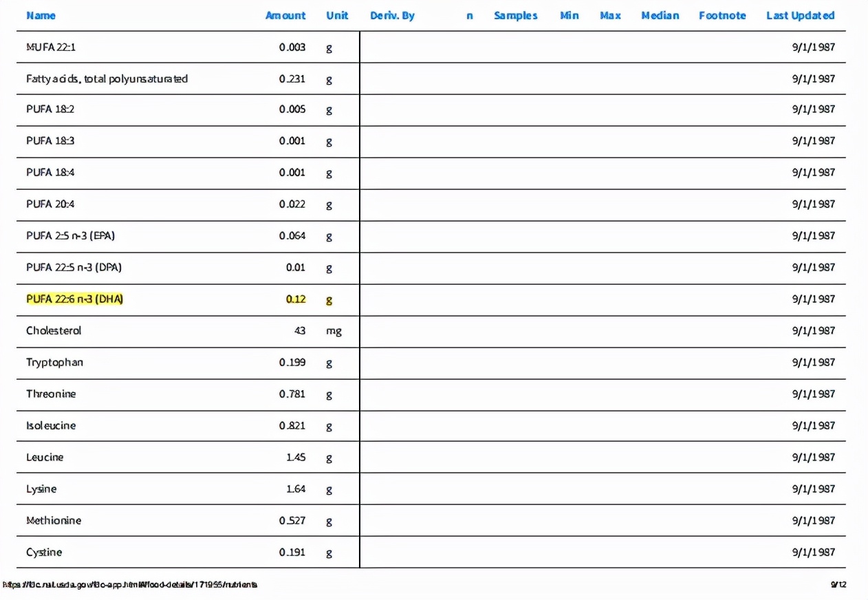Click the "9/12" page number in footer
Image resolution: width=868 pixels, height=600 pixels.
click(838, 584)
